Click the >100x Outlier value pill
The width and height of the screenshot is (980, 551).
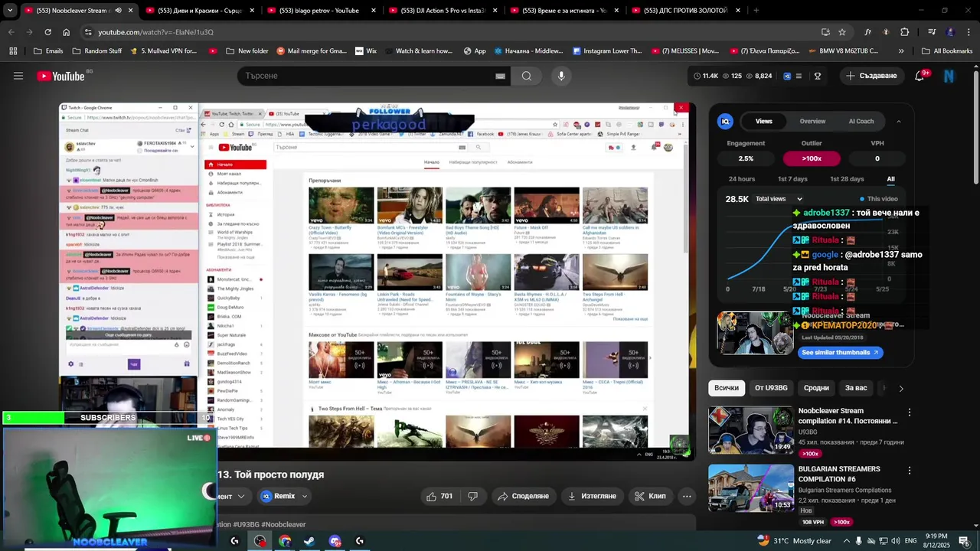click(812, 158)
